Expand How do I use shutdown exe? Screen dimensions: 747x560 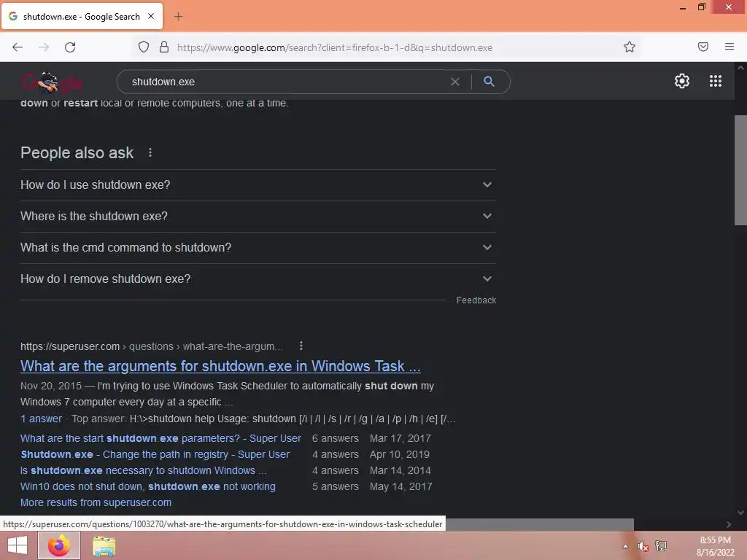click(258, 184)
